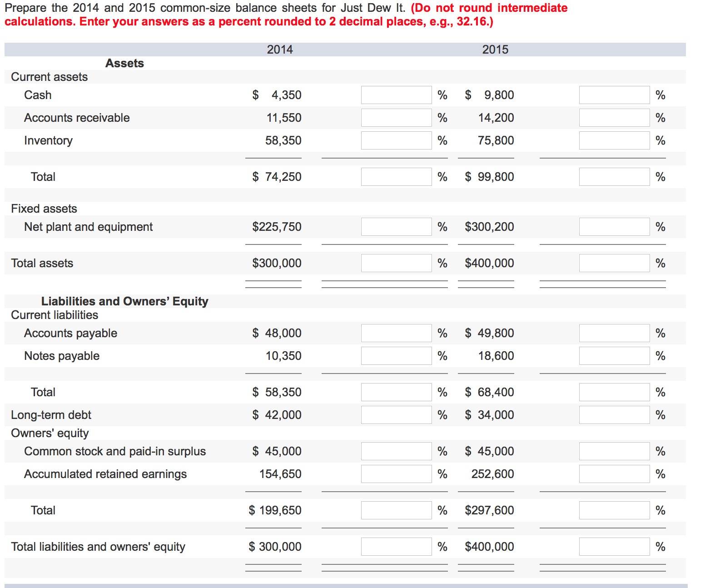This screenshot has height=588, width=725.
Task: Click the Liabilities and Owners' Equity heading
Action: coord(124,301)
